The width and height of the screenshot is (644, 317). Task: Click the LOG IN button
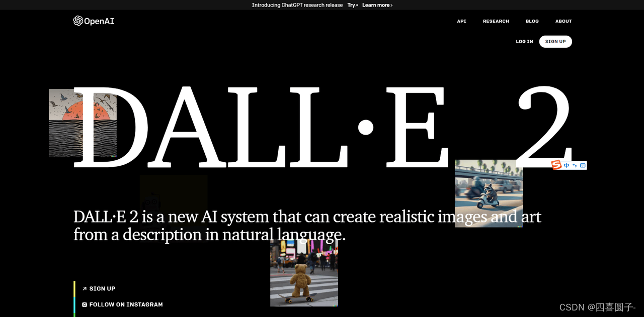click(524, 42)
